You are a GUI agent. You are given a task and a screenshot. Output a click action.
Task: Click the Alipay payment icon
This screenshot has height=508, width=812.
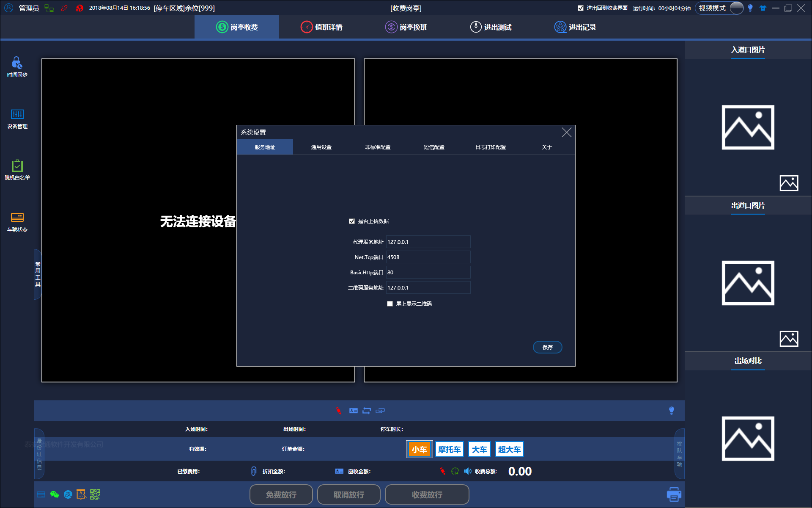(x=68, y=494)
